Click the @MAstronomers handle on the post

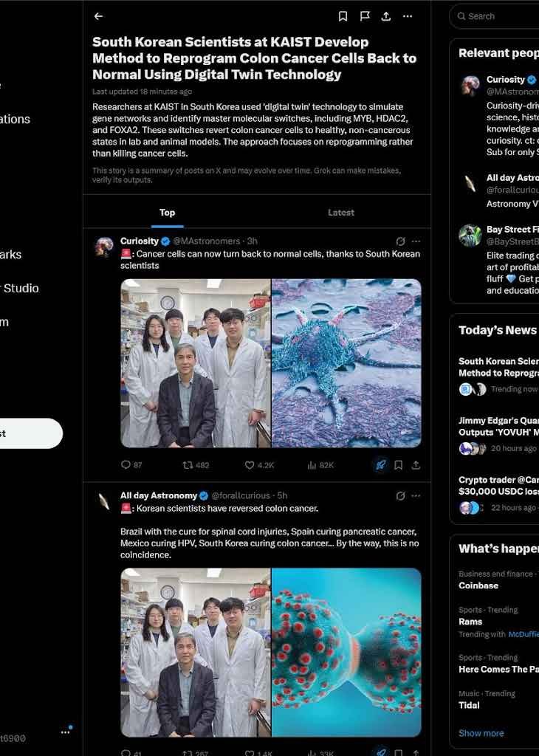206,241
